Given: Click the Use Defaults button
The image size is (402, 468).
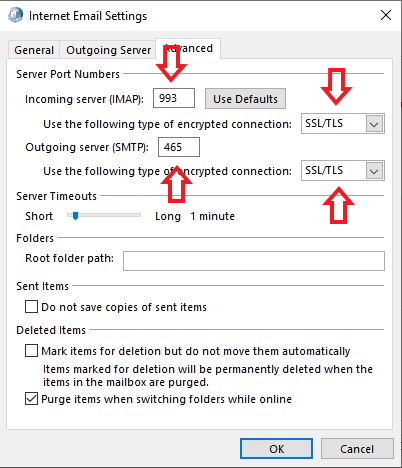Looking at the screenshot, I should [245, 99].
